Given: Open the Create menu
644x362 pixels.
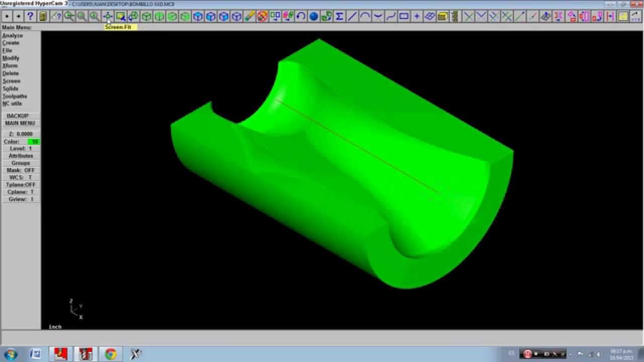Looking at the screenshot, I should coord(11,43).
